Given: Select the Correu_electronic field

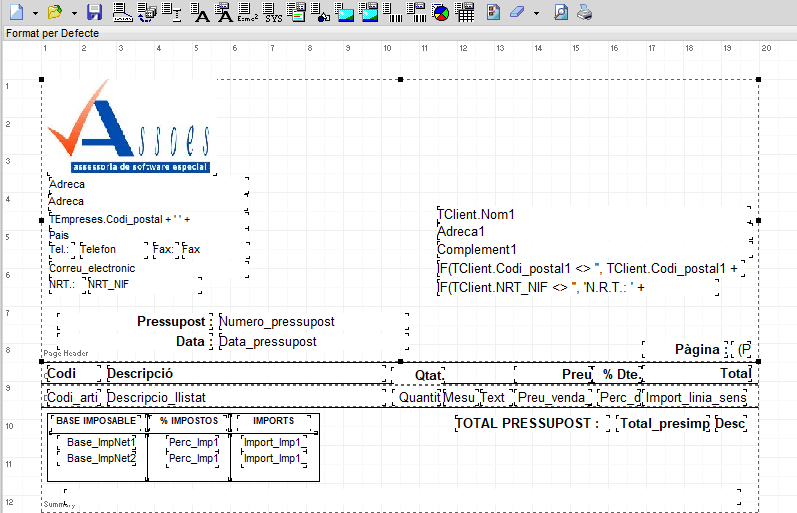Looking at the screenshot, I should (148, 268).
